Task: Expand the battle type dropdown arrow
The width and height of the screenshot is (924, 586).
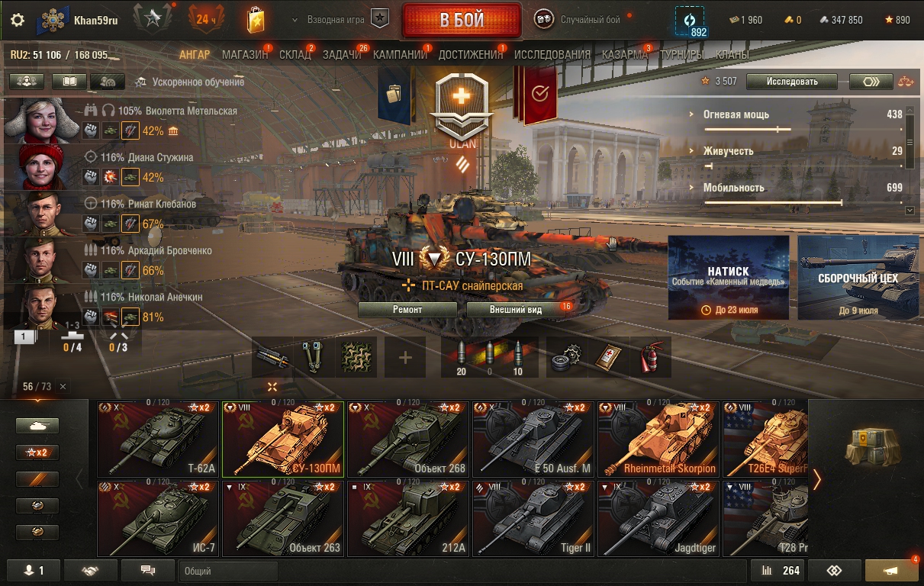Action: (295, 20)
